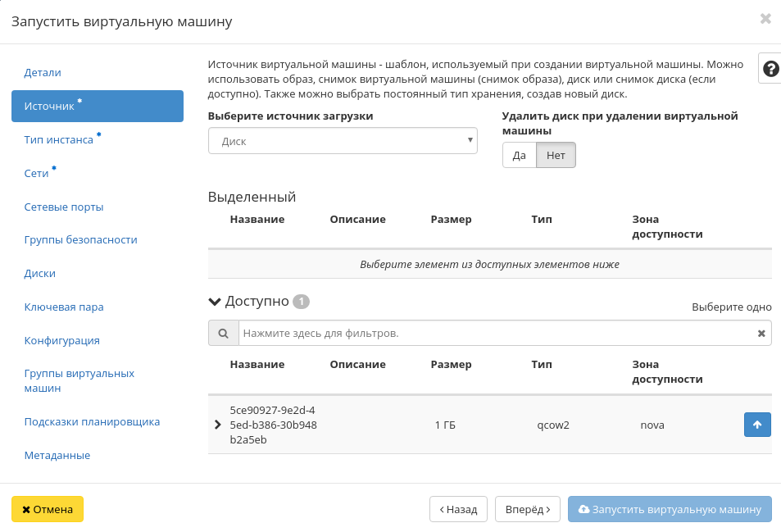Viewport: 781px width, 532px height.
Task: Click the magnifier search filter icon
Action: pyautogui.click(x=223, y=334)
